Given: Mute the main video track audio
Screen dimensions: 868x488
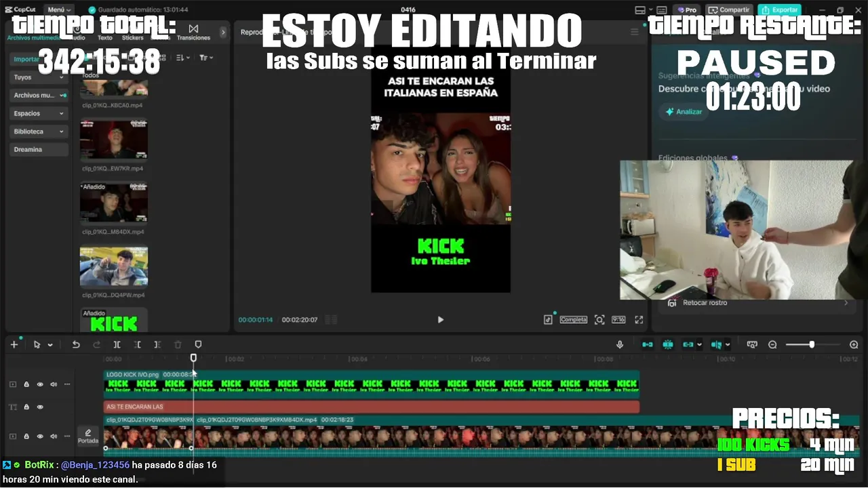Looking at the screenshot, I should 54,436.
